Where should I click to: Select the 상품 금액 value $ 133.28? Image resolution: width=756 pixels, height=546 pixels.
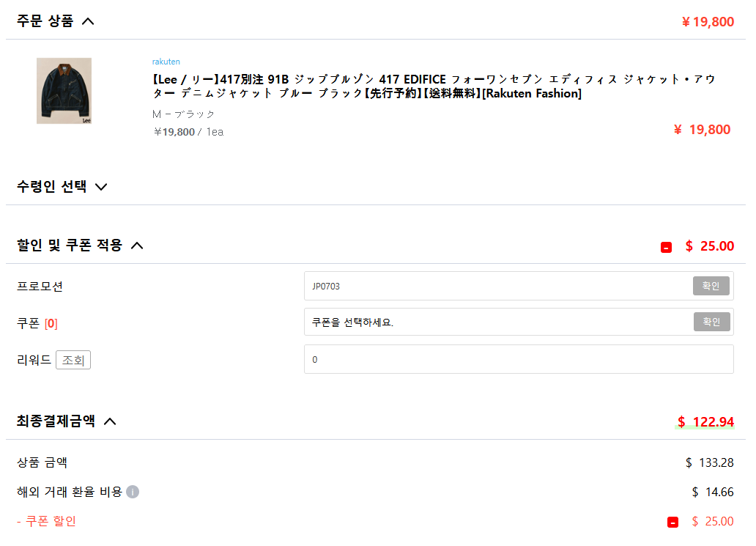point(710,462)
